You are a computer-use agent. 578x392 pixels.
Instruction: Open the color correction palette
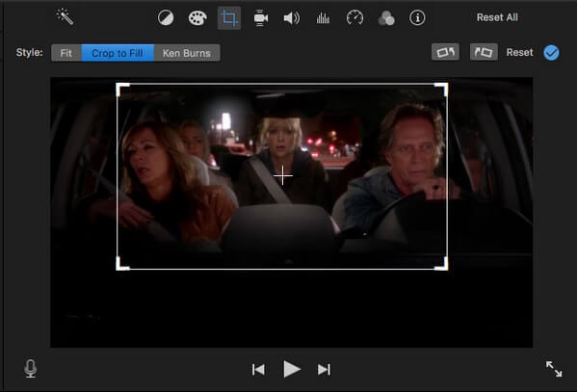197,17
